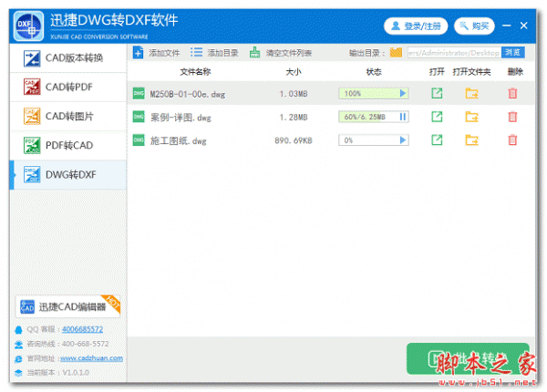The height and width of the screenshot is (392, 547).
Task: Delete 案例-详图.dwg with the trash icon
Action: [512, 117]
